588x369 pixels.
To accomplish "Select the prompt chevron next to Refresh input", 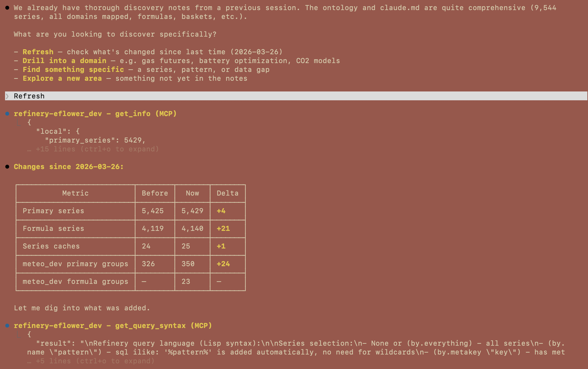I will (8, 96).
